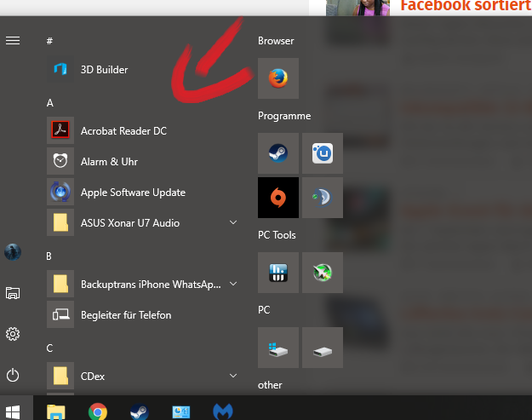
Task: Click the B letter group header
Action: click(49, 256)
